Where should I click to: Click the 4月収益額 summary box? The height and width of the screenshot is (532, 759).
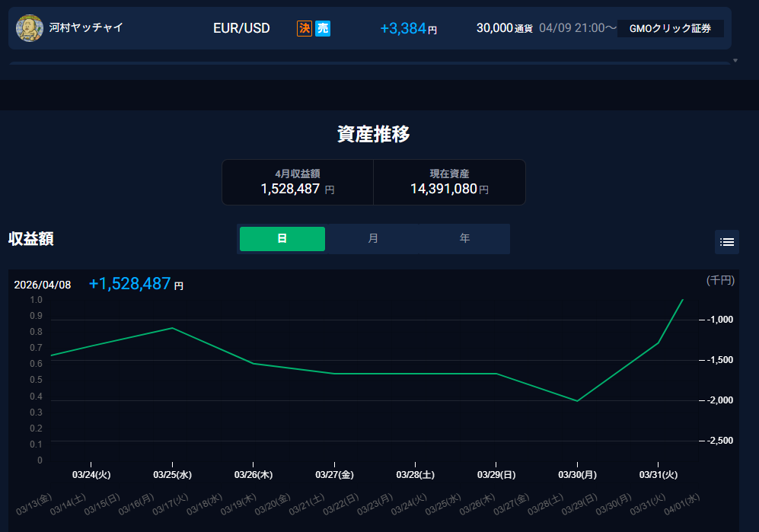[x=298, y=182]
